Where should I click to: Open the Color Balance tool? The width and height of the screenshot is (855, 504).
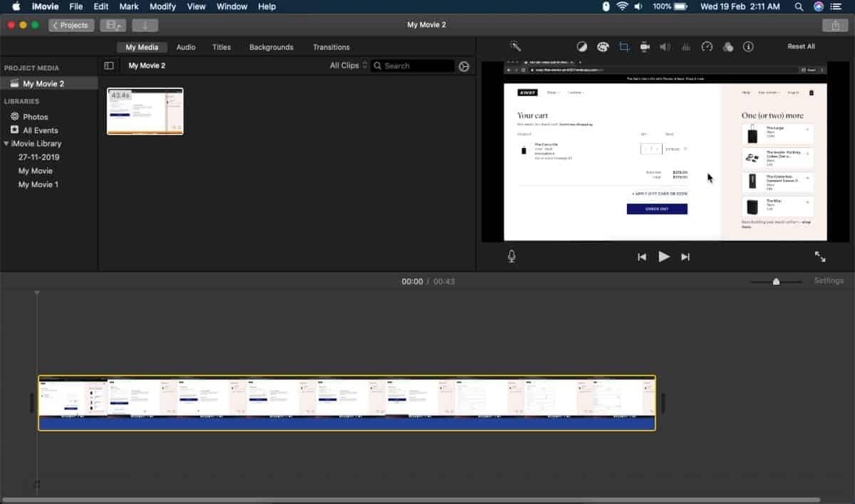click(583, 46)
